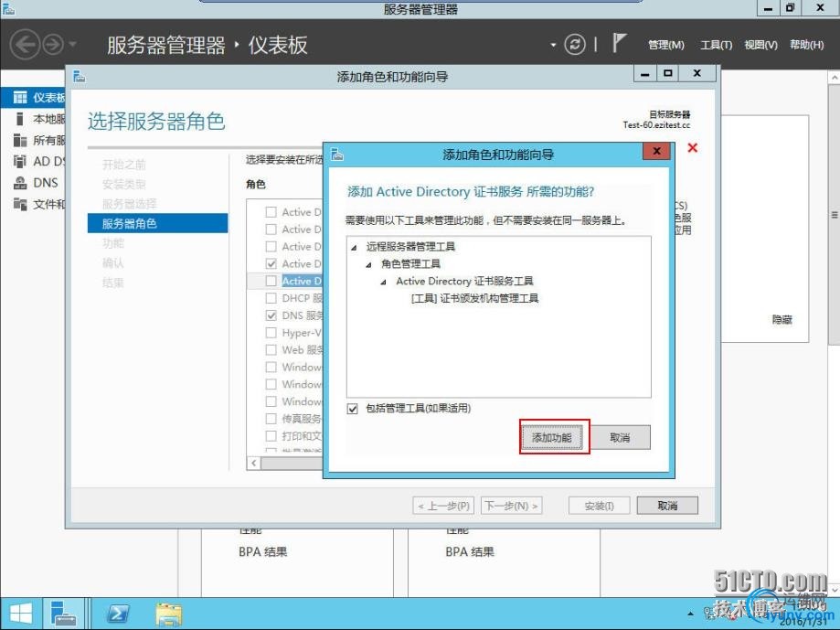Image resolution: width=840 pixels, height=630 pixels.
Task: Click the 隐藏 link in dashboard
Action: pos(782,320)
